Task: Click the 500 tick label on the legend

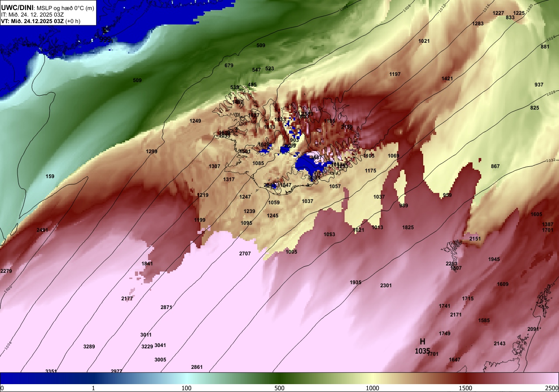Action: (x=279, y=388)
